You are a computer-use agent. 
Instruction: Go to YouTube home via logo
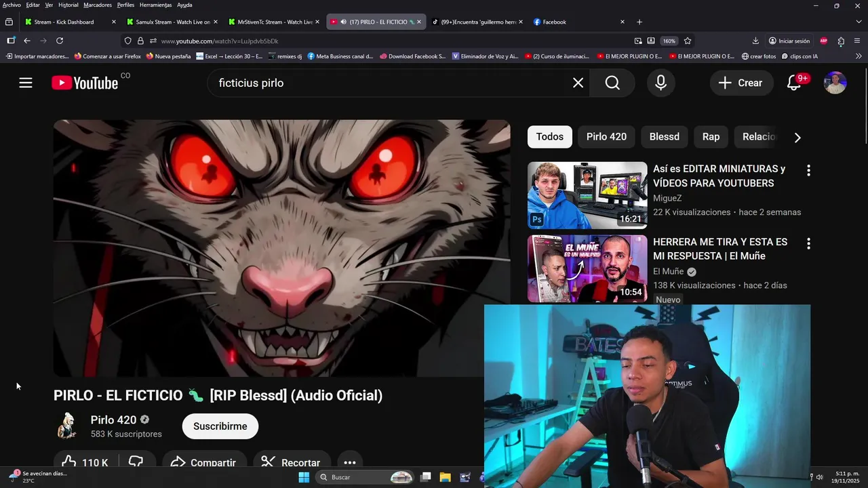point(85,83)
